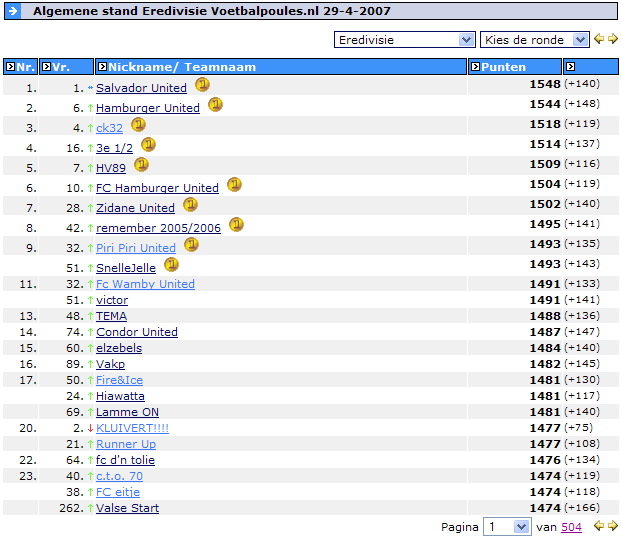Open the Valse Start team link

127,508
